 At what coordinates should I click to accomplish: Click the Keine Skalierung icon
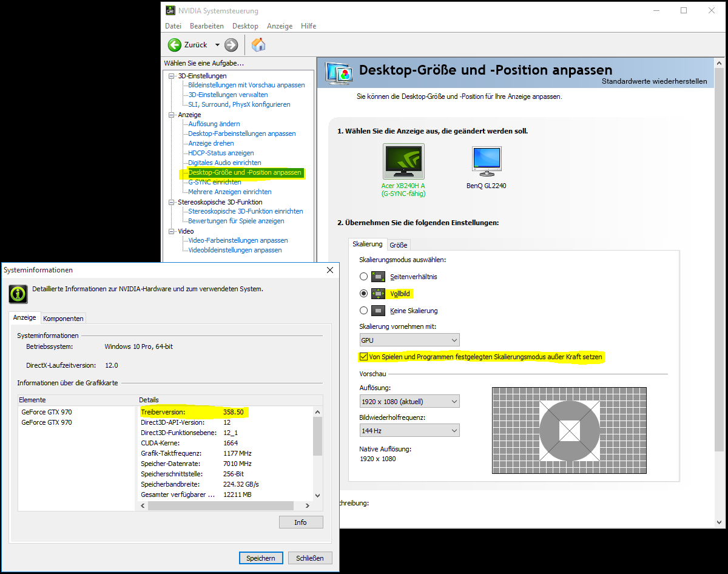point(379,311)
